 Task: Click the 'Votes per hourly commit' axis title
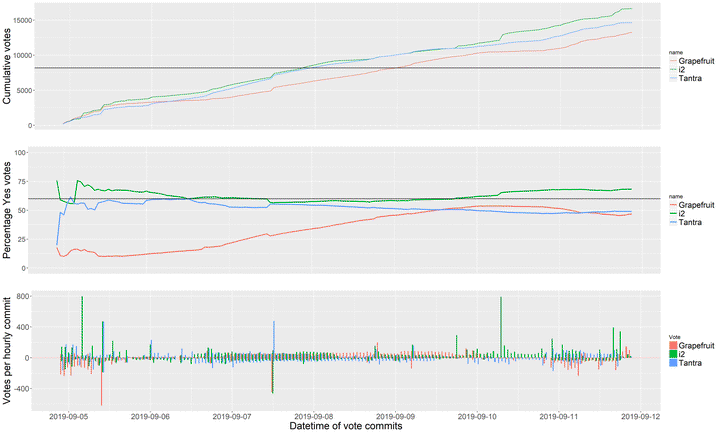point(7,351)
